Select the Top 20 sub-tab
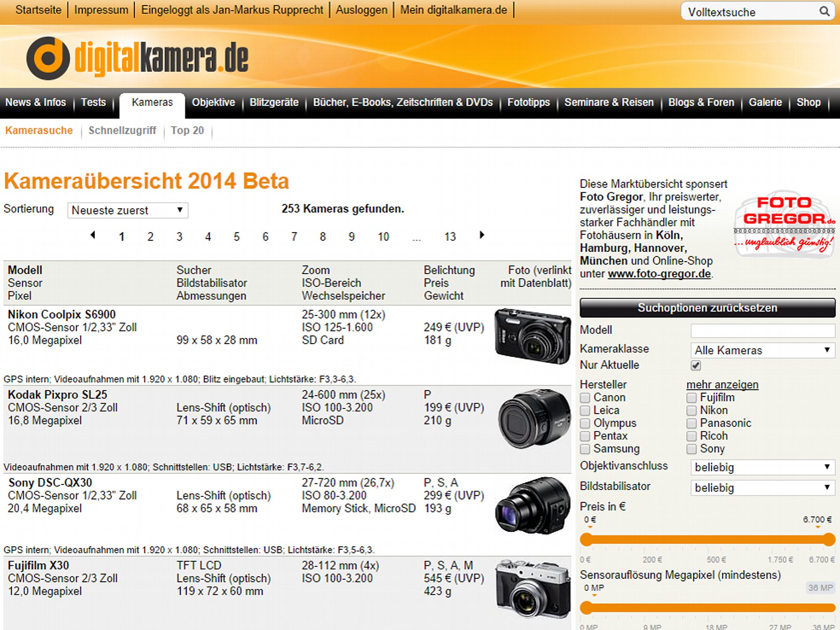Screen dimensions: 840x630 coord(187,131)
